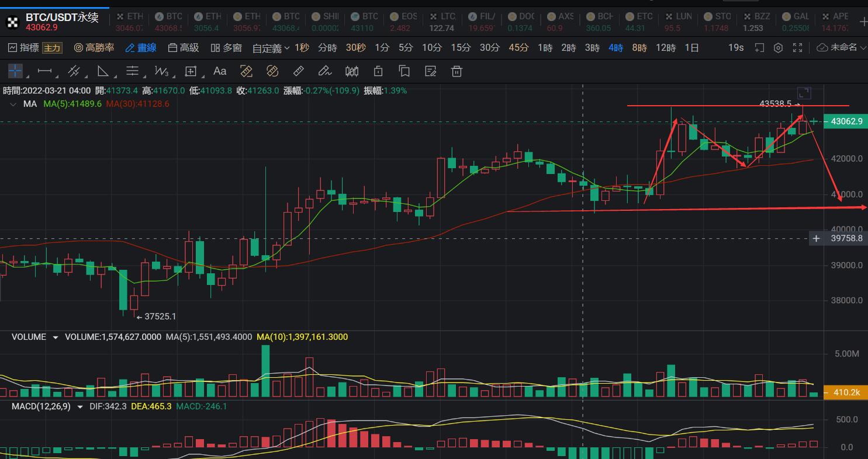868x459 pixels.
Task: Select the freehand pen drawing tool
Action: pos(324,71)
